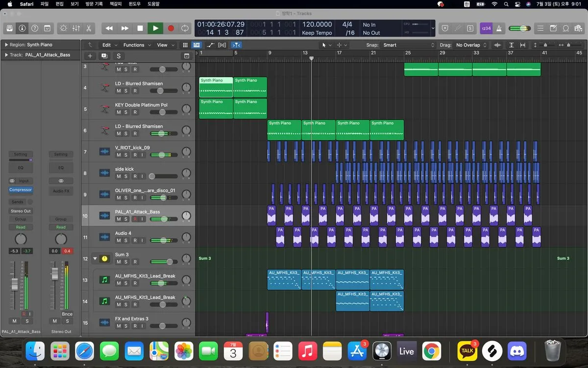Viewport: 588px width, 368px height.
Task: Open the Mixer from the control bar
Action: coord(76,28)
